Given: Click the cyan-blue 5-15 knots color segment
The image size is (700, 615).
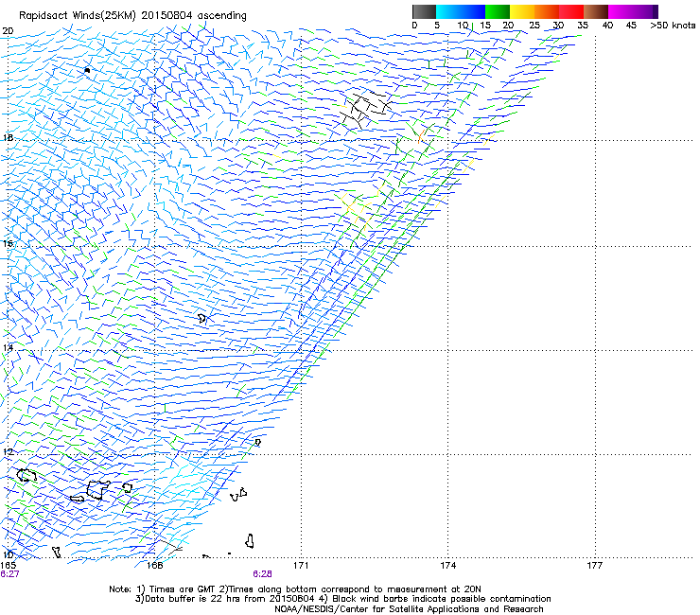Looking at the screenshot, I should (461, 11).
